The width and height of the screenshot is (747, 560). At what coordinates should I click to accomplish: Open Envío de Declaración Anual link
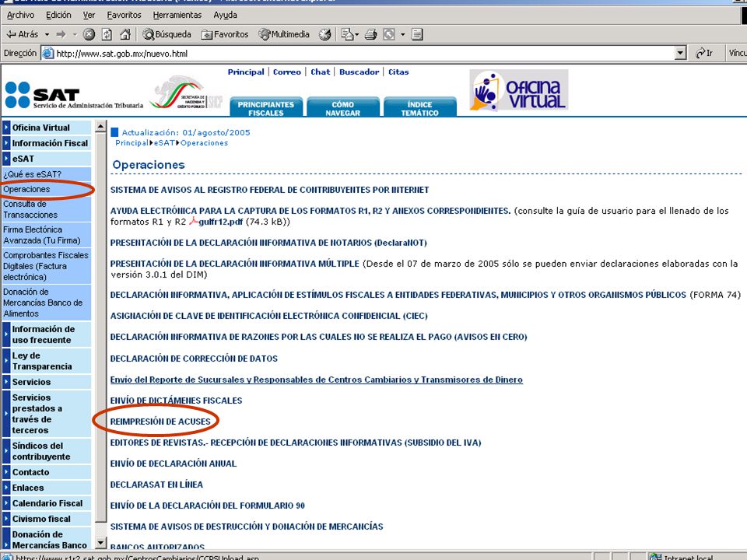point(174,464)
